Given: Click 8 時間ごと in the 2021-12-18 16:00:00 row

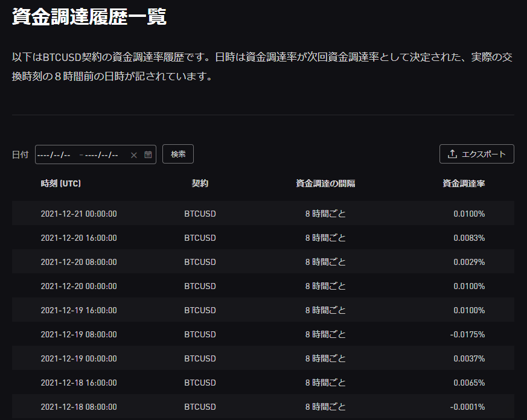Looking at the screenshot, I should click(x=325, y=383).
